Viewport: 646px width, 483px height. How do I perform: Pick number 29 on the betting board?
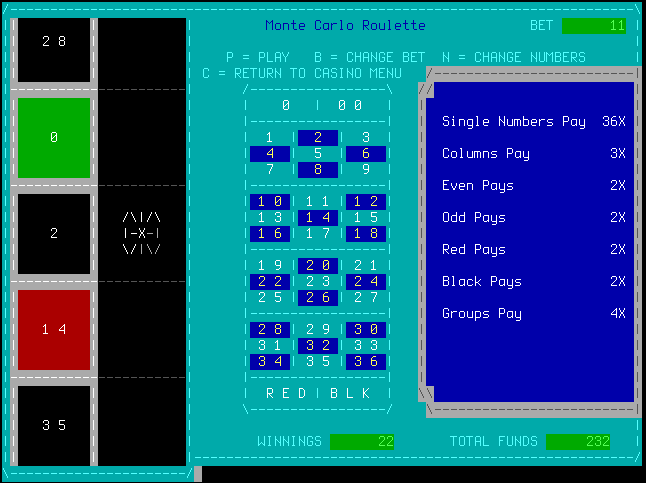click(x=318, y=329)
